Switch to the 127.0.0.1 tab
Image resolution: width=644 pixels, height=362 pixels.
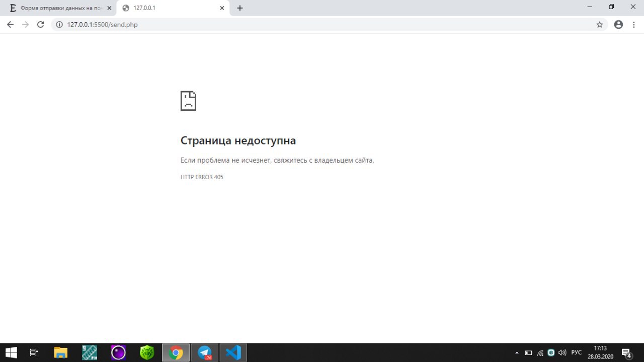173,8
